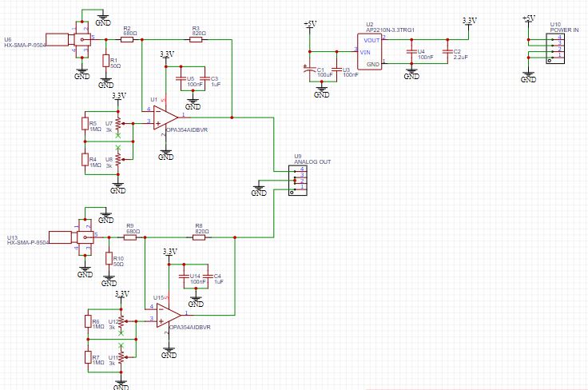Select resistor R2 680Ω
The image size is (588, 390).
[127, 38]
